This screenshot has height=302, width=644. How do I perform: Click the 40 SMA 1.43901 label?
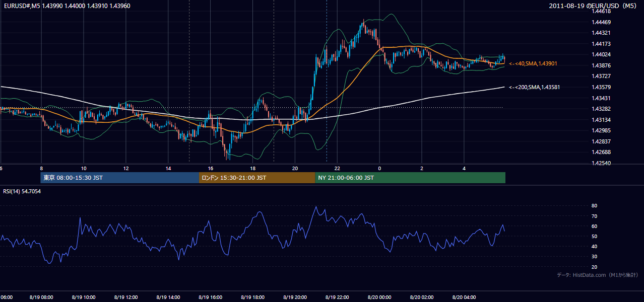[533, 63]
